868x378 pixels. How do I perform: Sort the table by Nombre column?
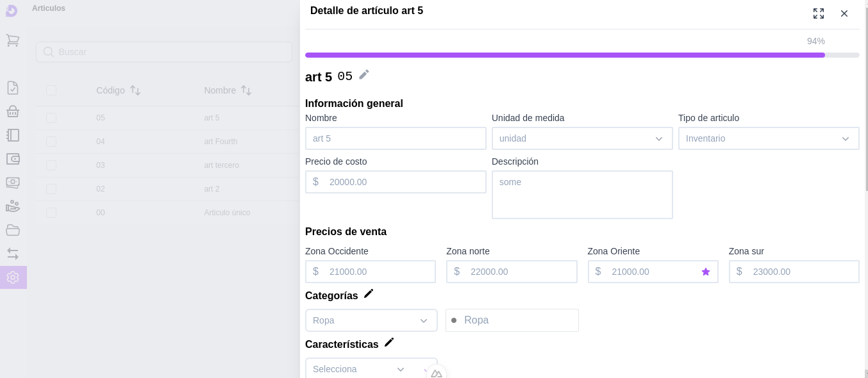pos(246,90)
